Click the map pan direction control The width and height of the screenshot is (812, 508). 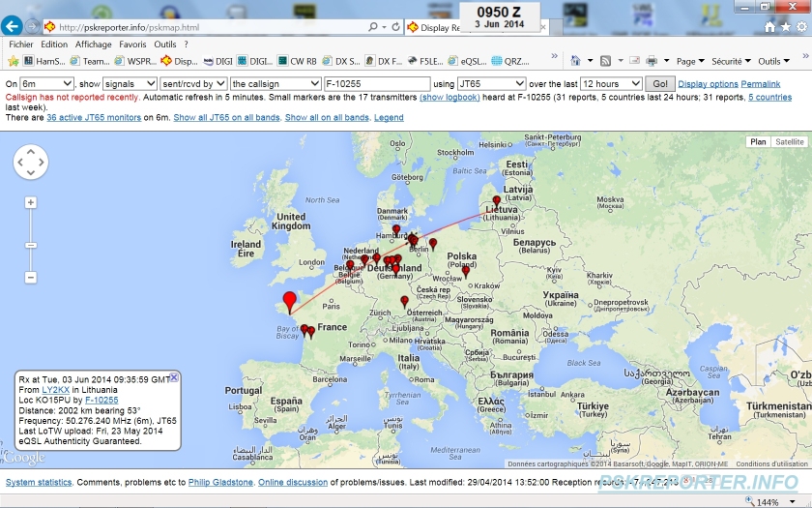pos(31,162)
